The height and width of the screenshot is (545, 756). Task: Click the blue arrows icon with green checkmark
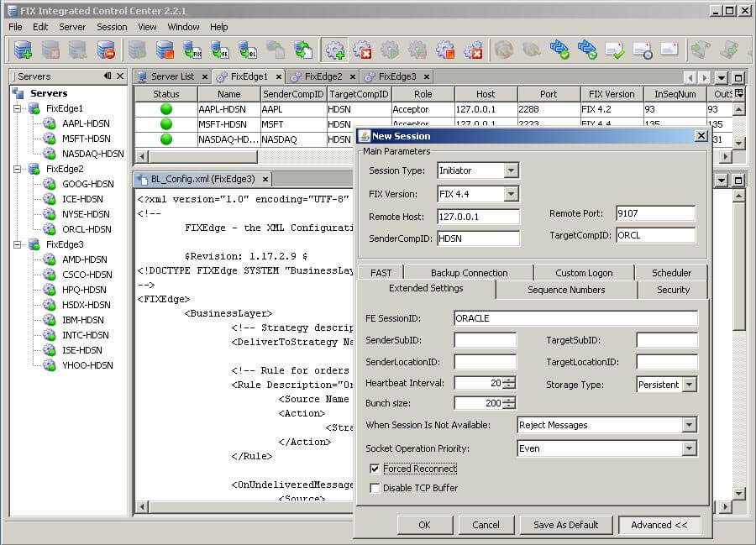tap(559, 50)
